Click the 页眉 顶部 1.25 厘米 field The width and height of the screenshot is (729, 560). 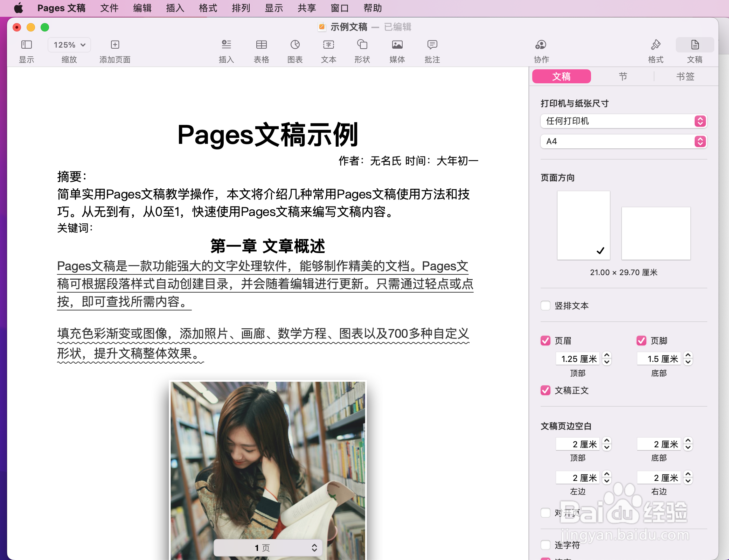(x=578, y=359)
